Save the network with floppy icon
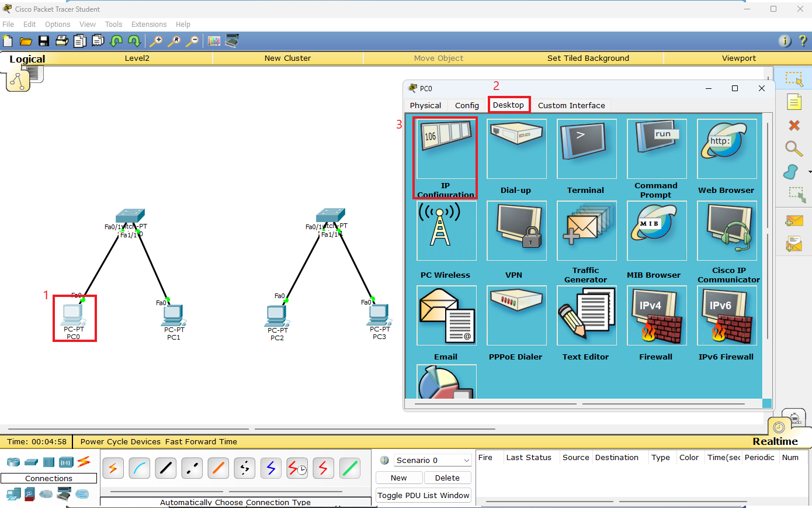 click(44, 41)
